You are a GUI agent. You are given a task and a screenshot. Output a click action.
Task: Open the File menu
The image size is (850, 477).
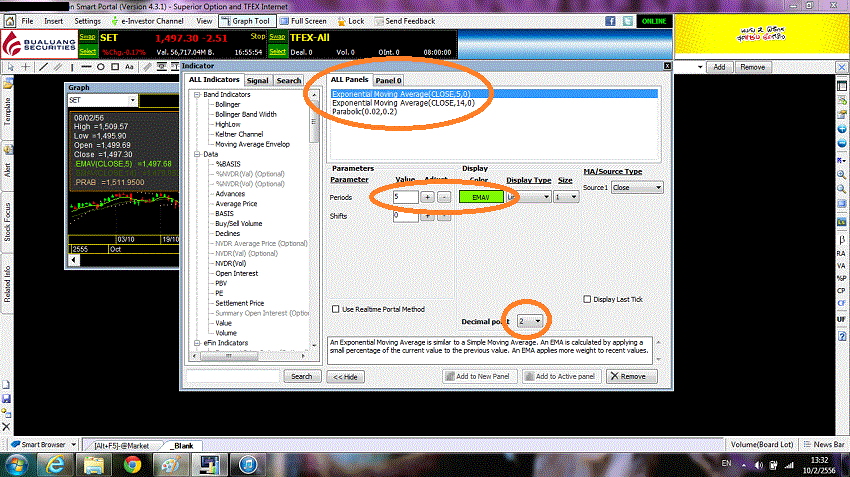coord(27,21)
